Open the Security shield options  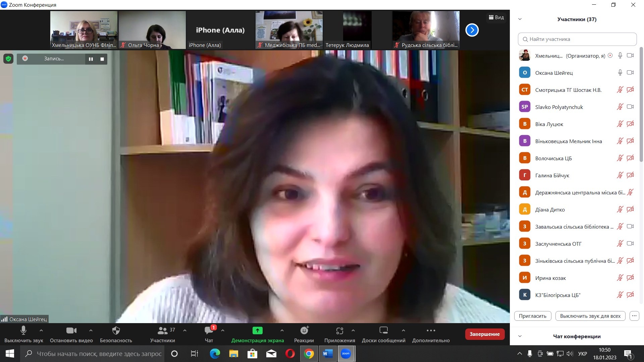(x=116, y=334)
